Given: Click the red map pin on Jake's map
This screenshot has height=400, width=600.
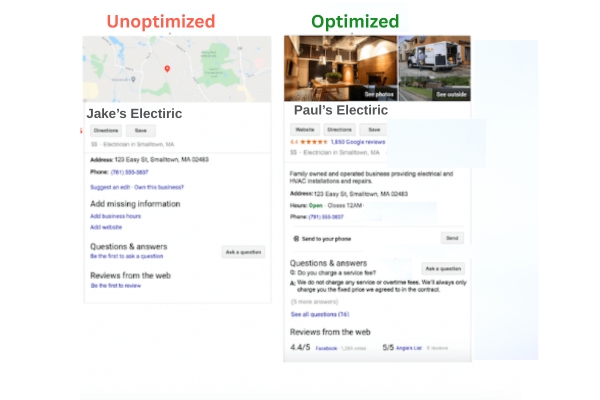Looking at the screenshot, I should (x=166, y=69).
